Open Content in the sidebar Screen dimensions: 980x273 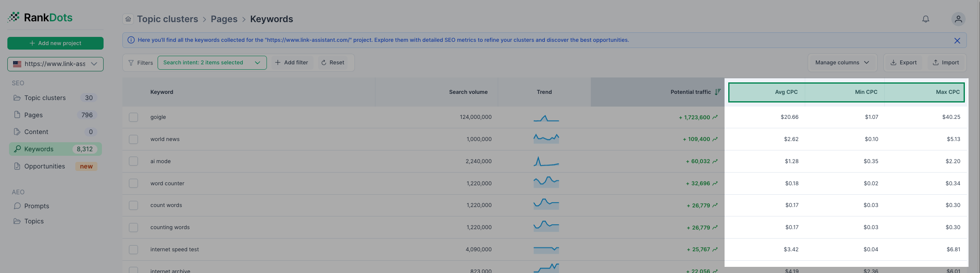pos(55,132)
